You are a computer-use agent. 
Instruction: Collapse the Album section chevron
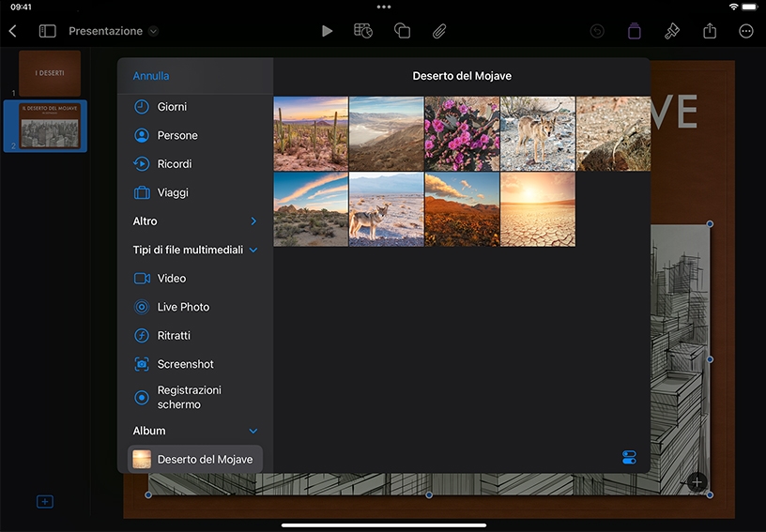click(253, 431)
